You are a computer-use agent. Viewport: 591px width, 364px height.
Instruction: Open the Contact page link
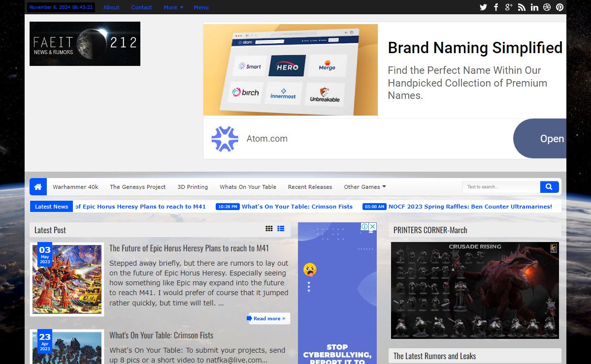click(141, 7)
